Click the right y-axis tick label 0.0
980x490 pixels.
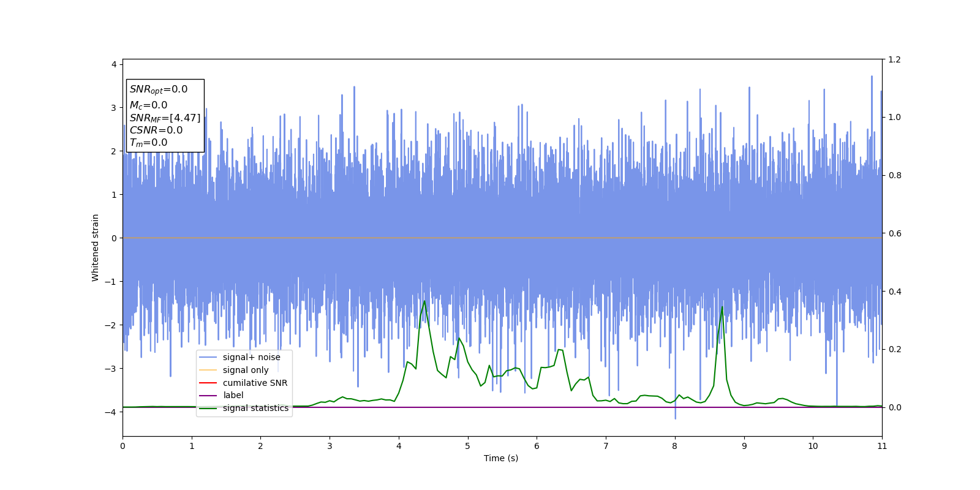pos(895,407)
